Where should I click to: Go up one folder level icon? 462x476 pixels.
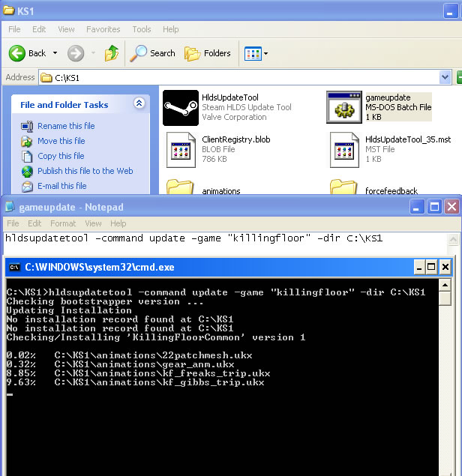tap(112, 53)
